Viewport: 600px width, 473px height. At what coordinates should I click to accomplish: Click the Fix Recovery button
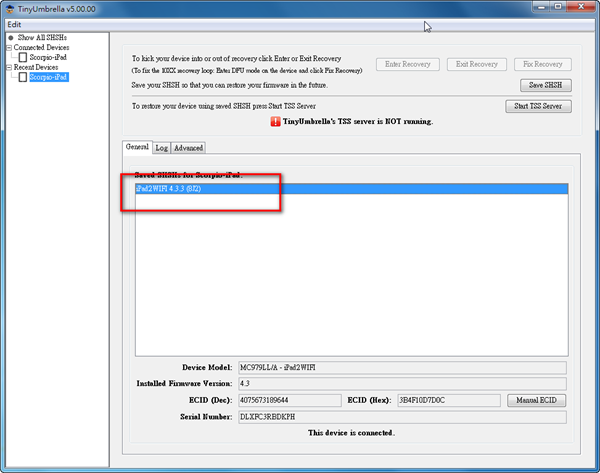point(543,64)
